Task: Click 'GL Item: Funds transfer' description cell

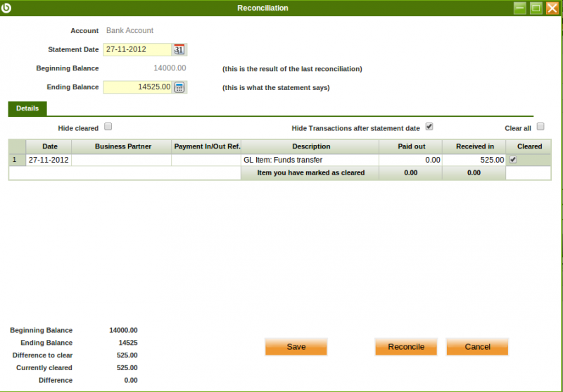Action: pyautogui.click(x=310, y=160)
